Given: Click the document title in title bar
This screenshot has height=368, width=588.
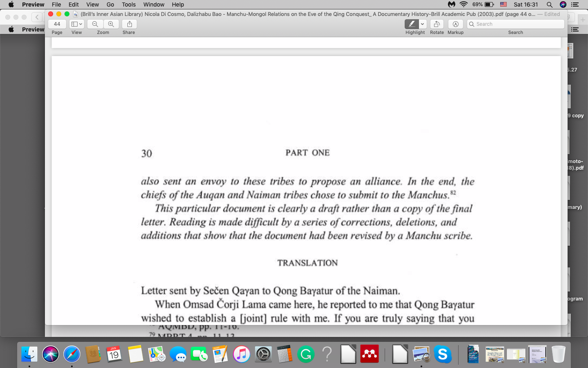Looking at the screenshot, I should click(306, 14).
